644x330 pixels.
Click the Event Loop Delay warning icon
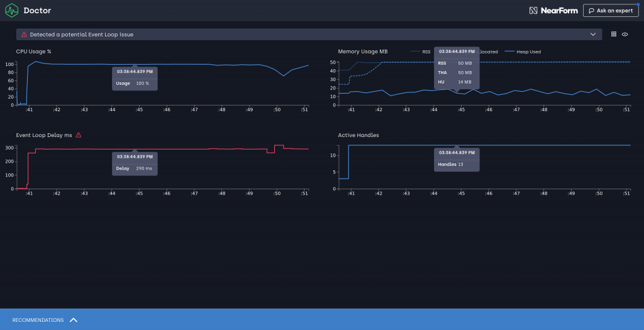point(79,135)
